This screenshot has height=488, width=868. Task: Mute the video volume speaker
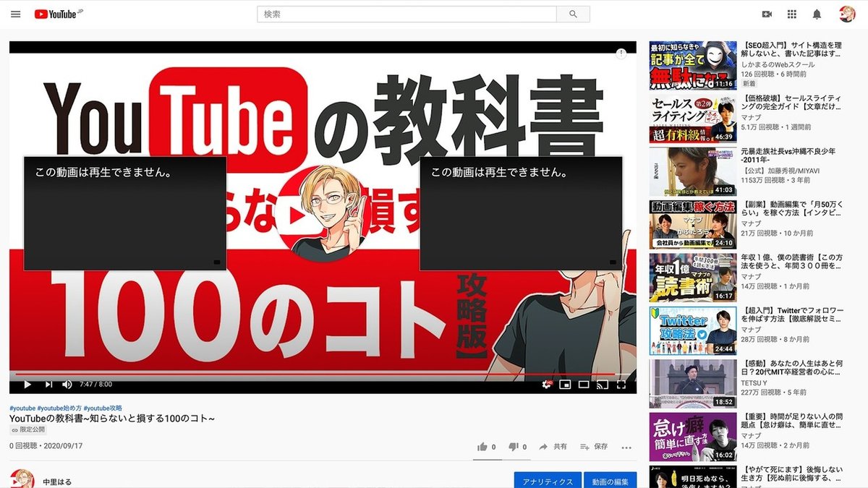67,384
